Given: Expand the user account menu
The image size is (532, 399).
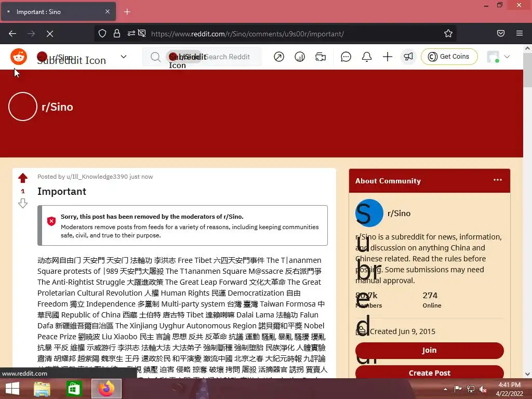Looking at the screenshot, I should (x=498, y=57).
